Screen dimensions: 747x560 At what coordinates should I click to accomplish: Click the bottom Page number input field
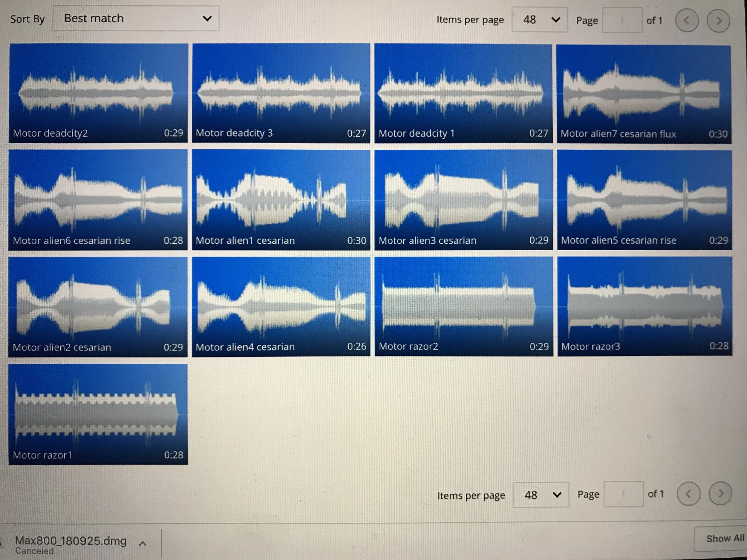623,494
